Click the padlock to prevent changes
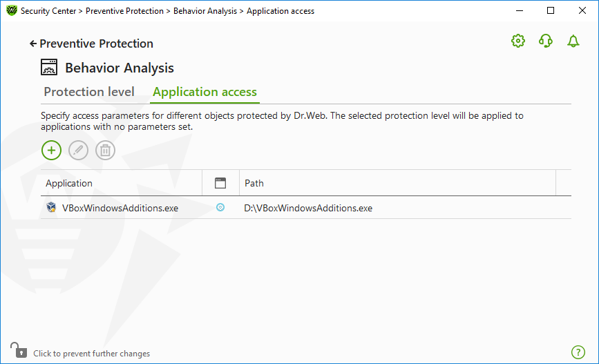The height and width of the screenshot is (364, 599). point(19,350)
